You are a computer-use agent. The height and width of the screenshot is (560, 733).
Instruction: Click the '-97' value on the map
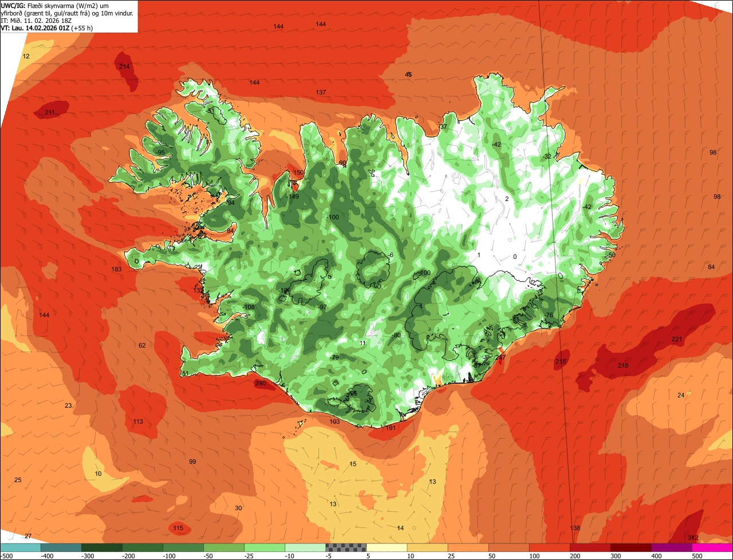point(322,307)
